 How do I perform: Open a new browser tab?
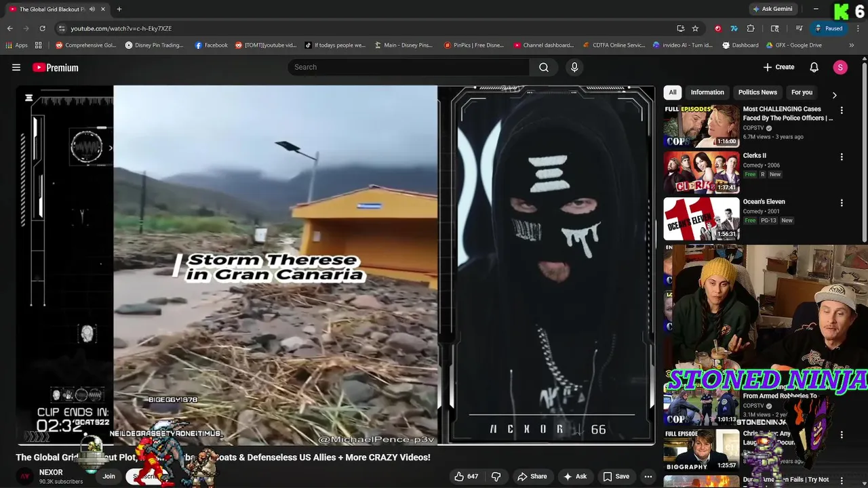click(x=119, y=9)
